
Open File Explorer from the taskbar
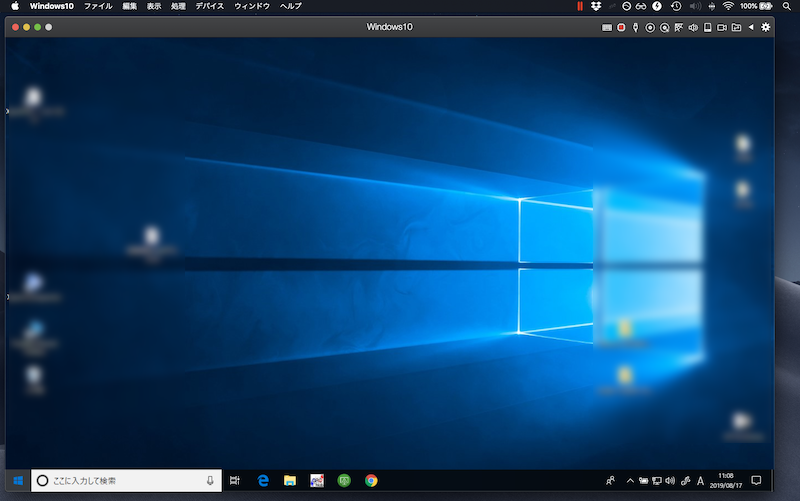click(x=290, y=480)
